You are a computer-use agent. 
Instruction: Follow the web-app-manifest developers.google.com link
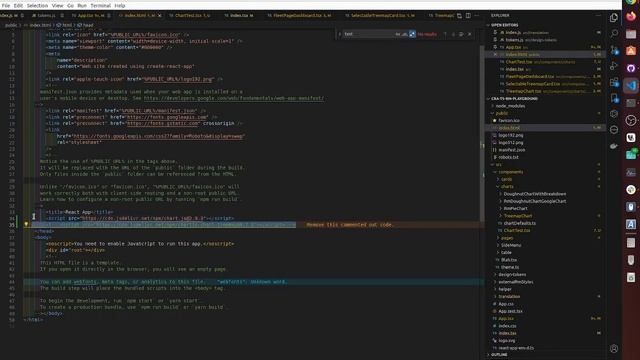tap(234, 98)
